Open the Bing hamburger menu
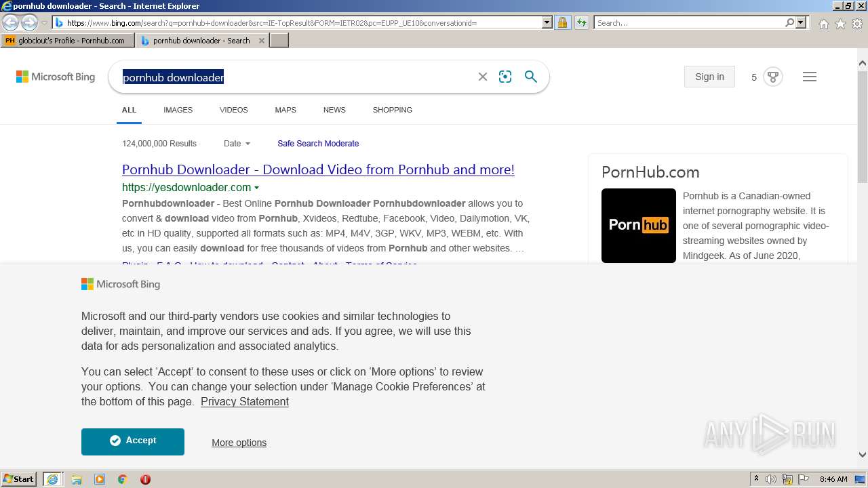The width and height of the screenshot is (868, 488). pyautogui.click(x=810, y=77)
